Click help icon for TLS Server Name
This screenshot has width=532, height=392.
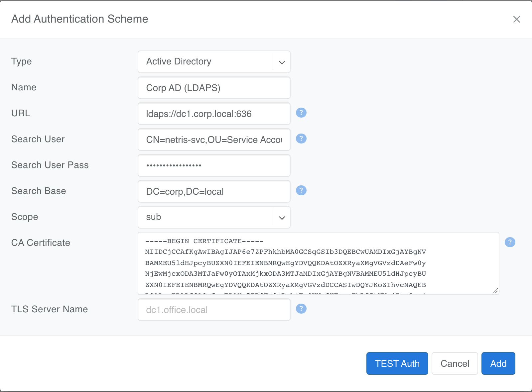click(301, 309)
